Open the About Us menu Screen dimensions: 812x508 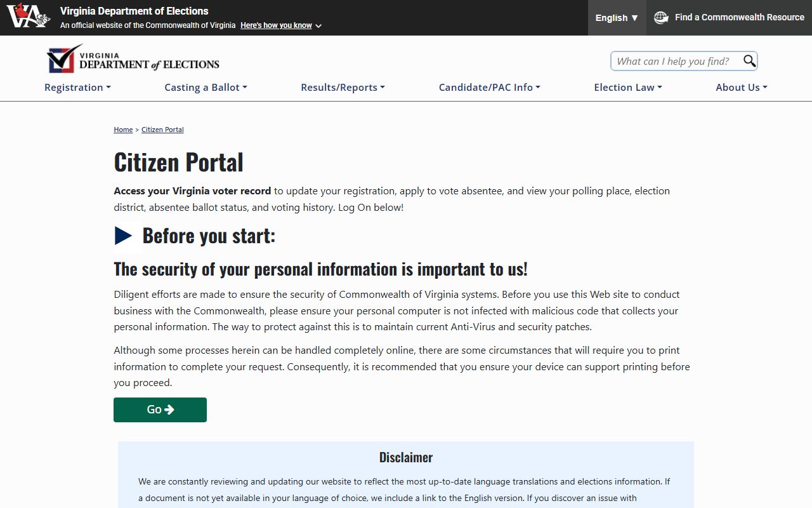[x=742, y=88]
